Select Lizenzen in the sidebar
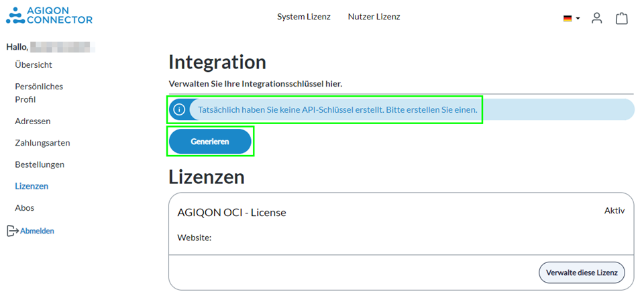This screenshot has height=298, width=644. pyautogui.click(x=32, y=186)
